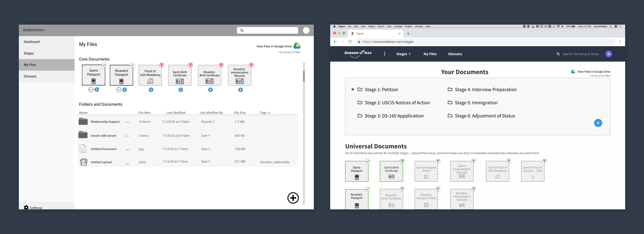Viewport: 644px width, 234px height.
Task: Open My Files in right mockup navbar
Action: coord(430,54)
